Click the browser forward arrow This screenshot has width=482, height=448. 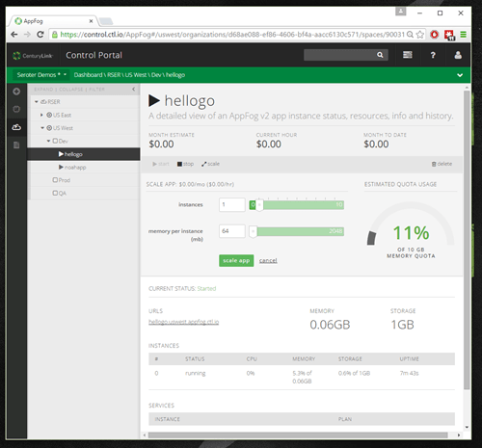click(27, 35)
